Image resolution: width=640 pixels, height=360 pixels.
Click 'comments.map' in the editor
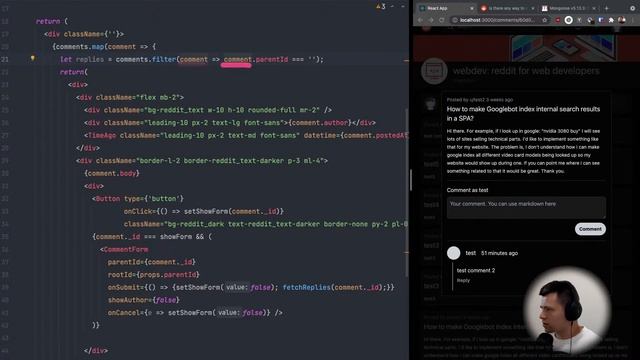click(80, 47)
